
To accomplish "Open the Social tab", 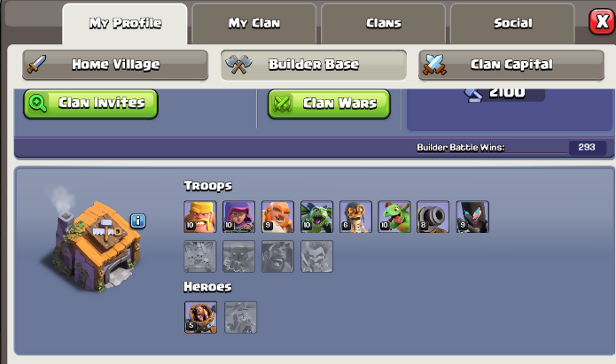I will [512, 24].
